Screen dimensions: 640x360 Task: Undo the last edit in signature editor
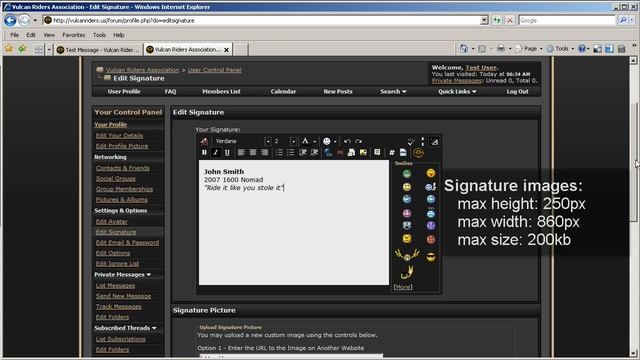(x=347, y=141)
